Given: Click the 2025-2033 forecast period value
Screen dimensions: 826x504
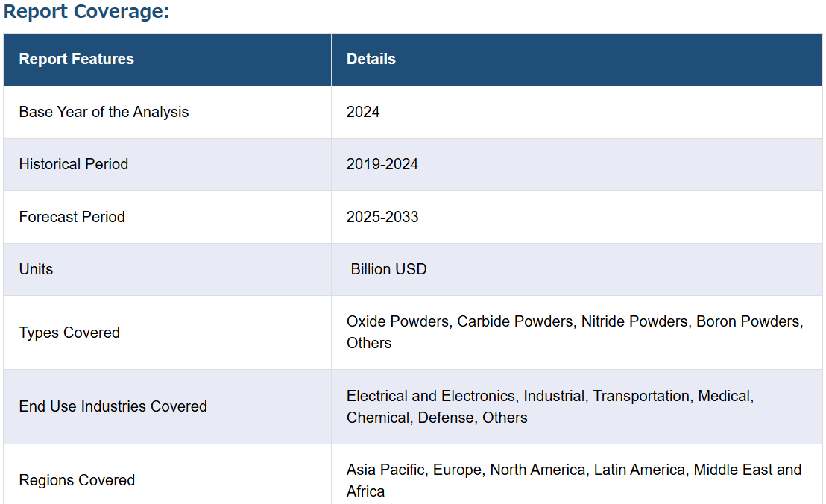Looking at the screenshot, I should pyautogui.click(x=382, y=217).
